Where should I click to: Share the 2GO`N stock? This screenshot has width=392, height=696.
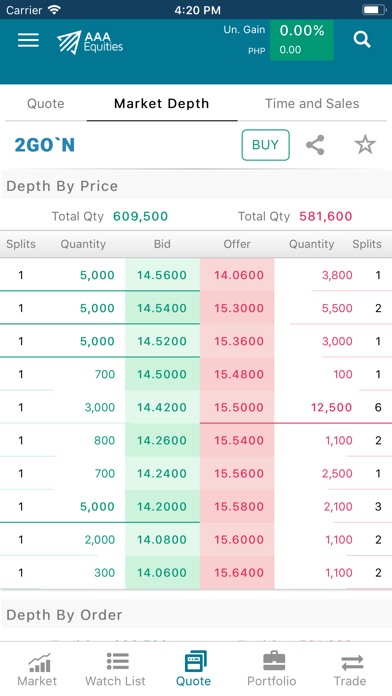click(315, 145)
